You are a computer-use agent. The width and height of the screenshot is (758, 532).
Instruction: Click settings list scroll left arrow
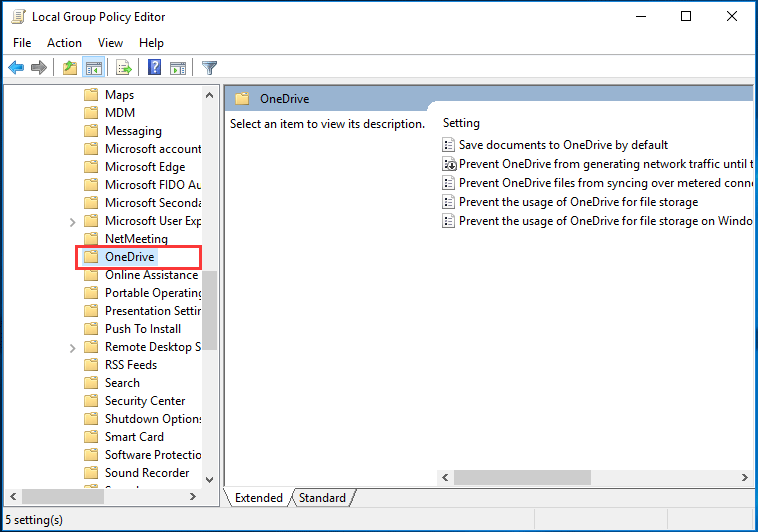tap(445, 478)
